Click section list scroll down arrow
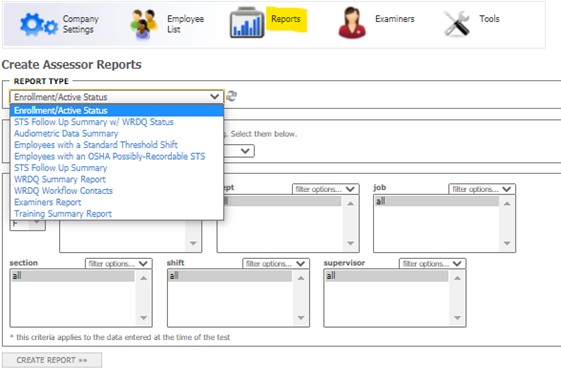Viewport: 561px width, 382px height. (x=143, y=318)
